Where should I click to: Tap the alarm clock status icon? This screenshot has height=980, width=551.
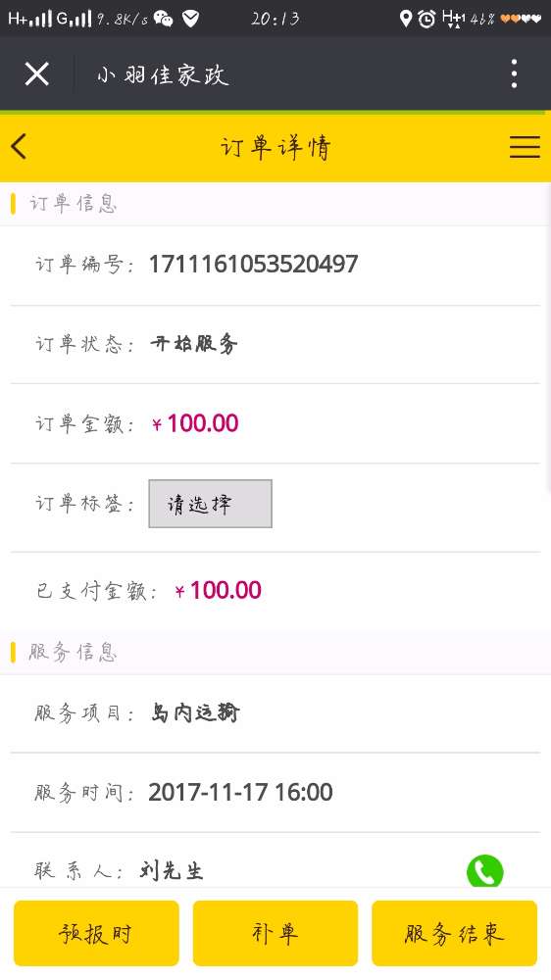pos(426,19)
